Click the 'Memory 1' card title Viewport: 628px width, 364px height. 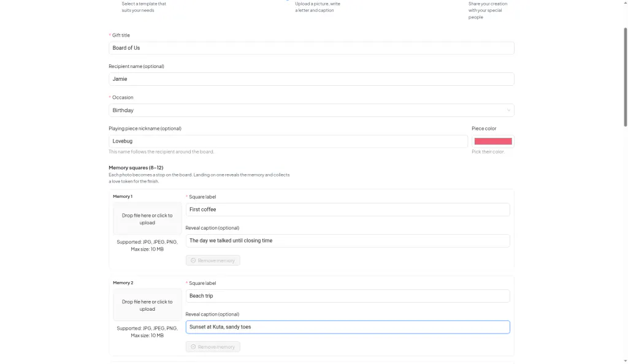click(123, 196)
